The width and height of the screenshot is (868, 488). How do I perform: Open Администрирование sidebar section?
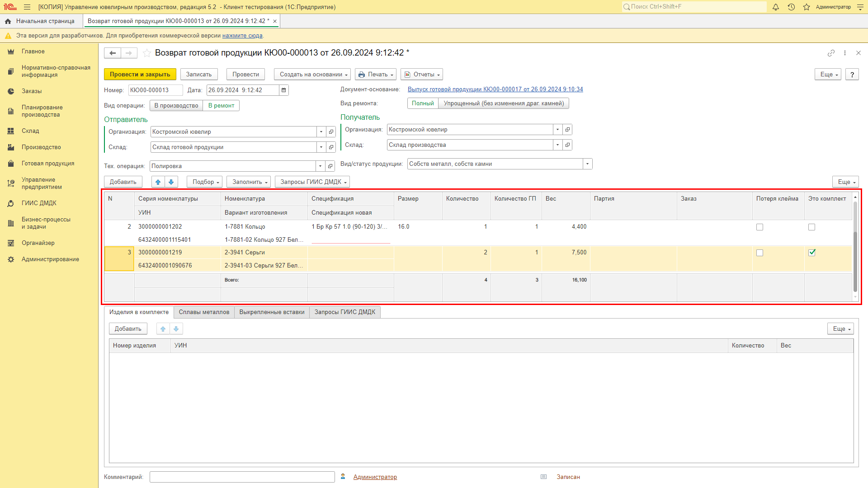tap(50, 259)
